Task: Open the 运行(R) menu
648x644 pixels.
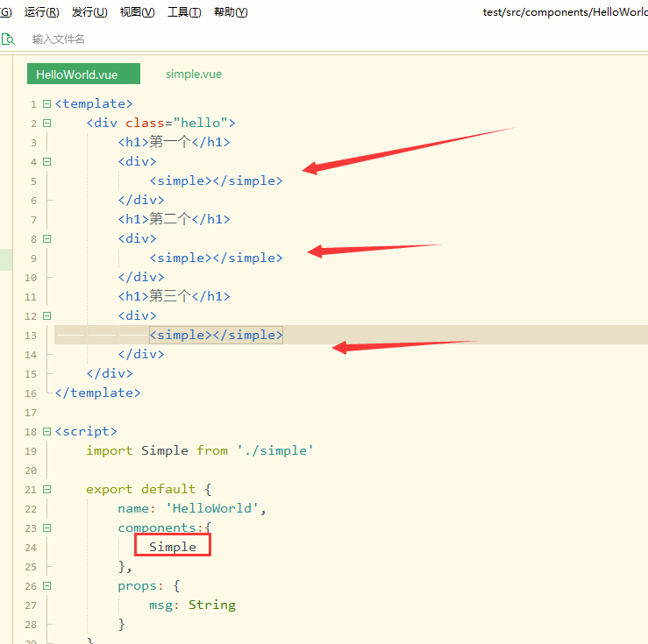Action: pos(42,12)
